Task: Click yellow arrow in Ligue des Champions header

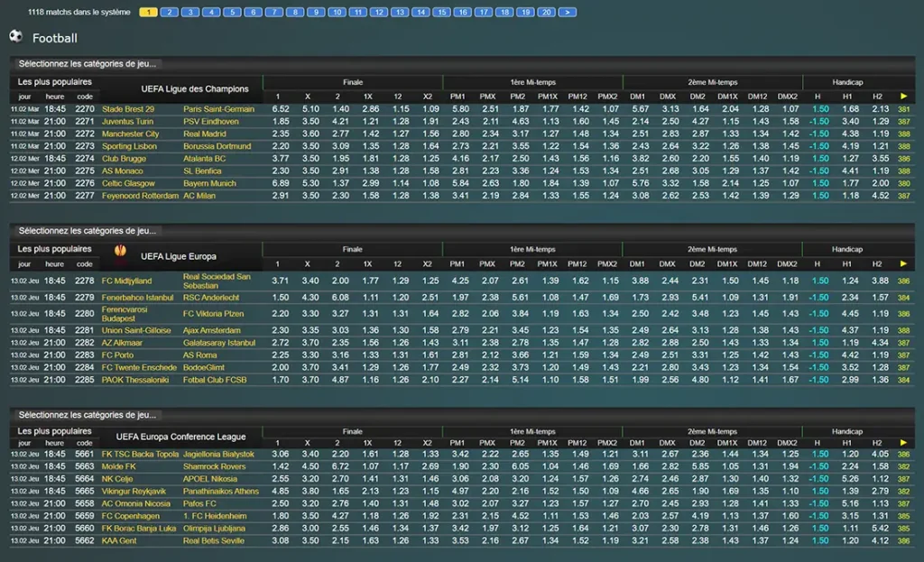Action: (x=904, y=97)
